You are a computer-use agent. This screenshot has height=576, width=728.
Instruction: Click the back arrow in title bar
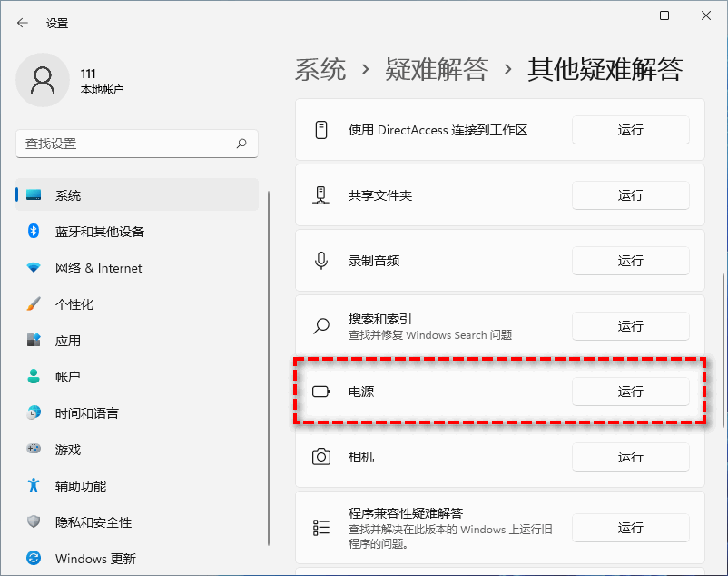[23, 23]
